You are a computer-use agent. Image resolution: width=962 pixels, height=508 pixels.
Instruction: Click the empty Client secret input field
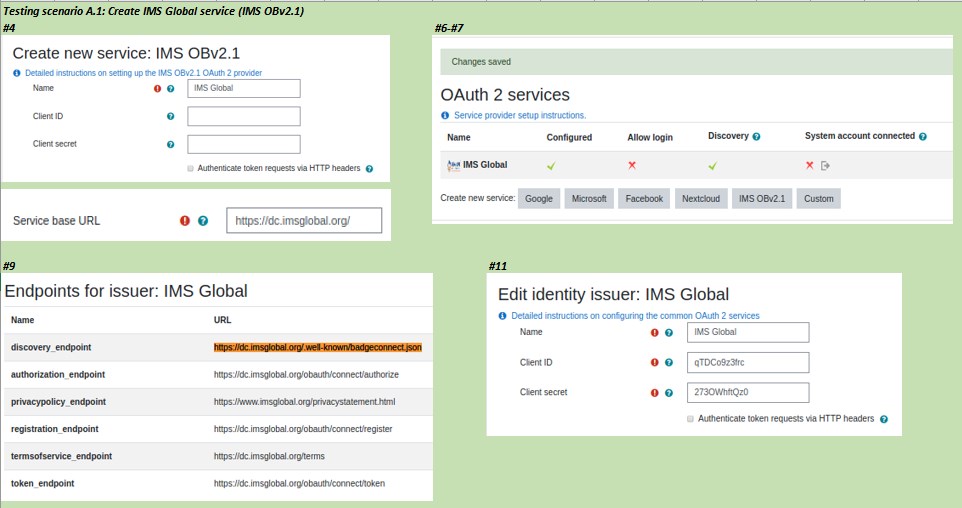244,144
